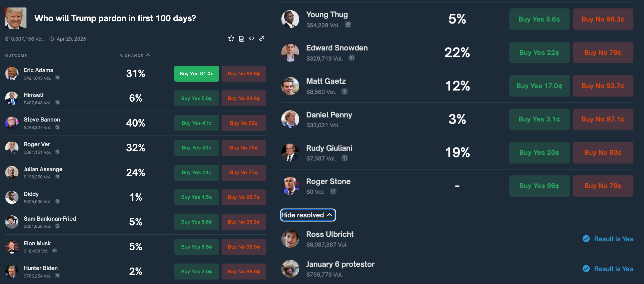644x284 pixels.
Task: Select the Matt Gaetz outcome row name
Action: coord(326,81)
